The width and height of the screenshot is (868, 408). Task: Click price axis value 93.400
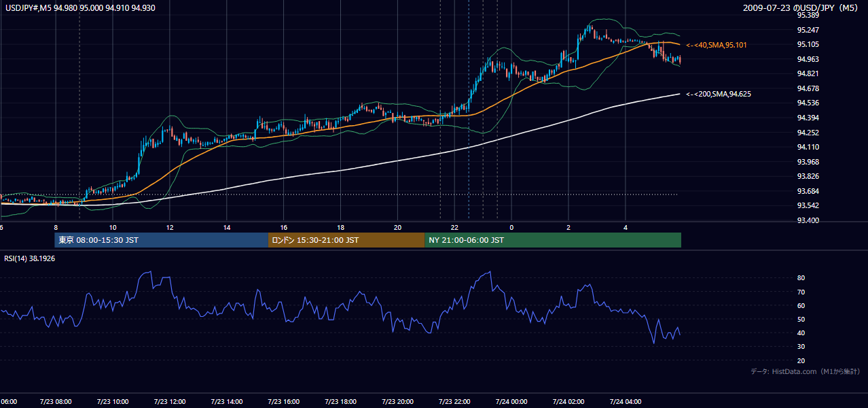coord(809,220)
